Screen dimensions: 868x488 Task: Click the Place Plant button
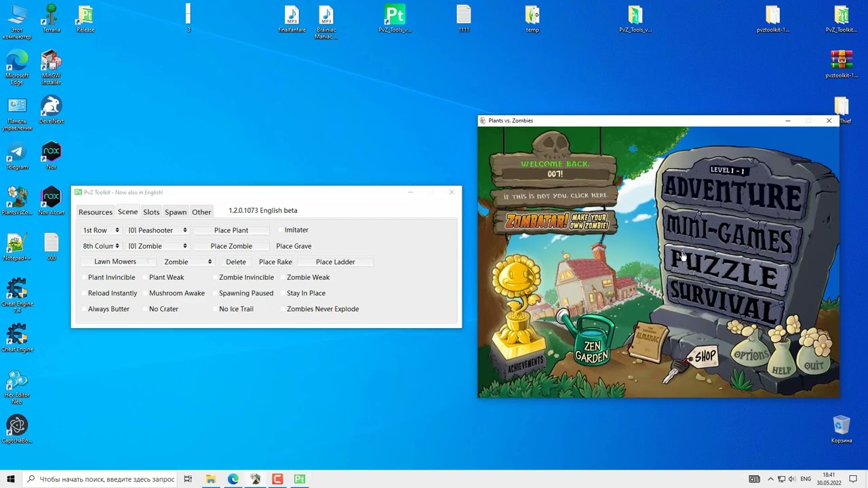(x=231, y=230)
